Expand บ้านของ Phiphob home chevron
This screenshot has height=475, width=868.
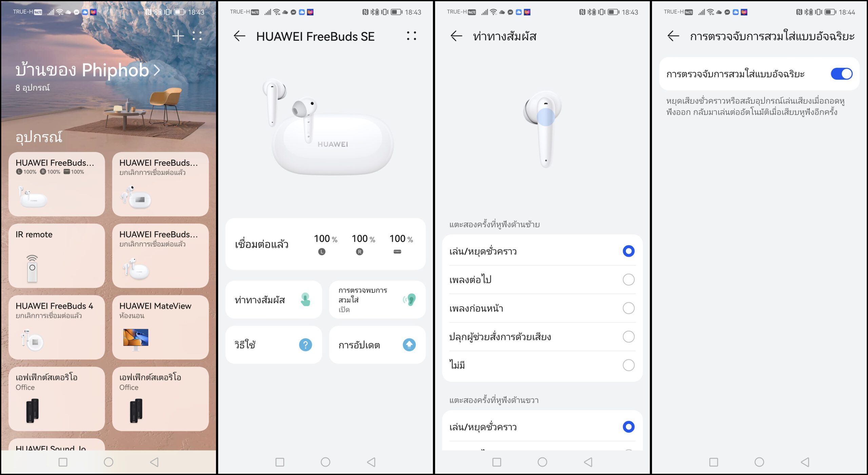157,70
